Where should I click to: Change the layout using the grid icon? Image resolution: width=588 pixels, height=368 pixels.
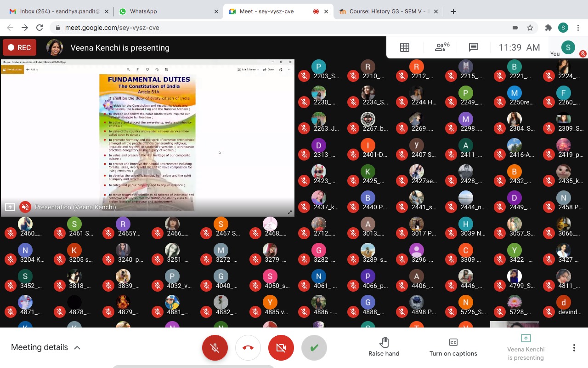click(x=404, y=47)
